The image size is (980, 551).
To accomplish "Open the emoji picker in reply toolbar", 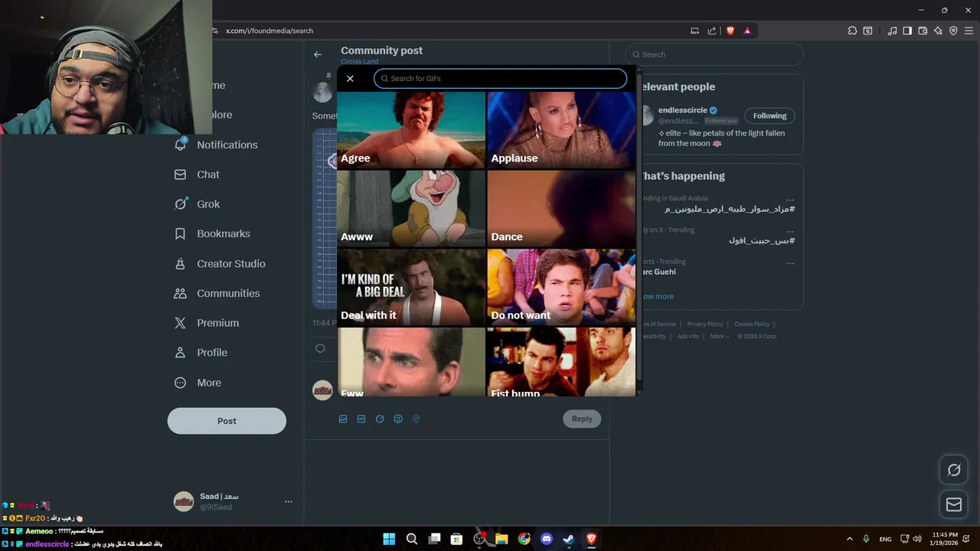I will pos(398,419).
